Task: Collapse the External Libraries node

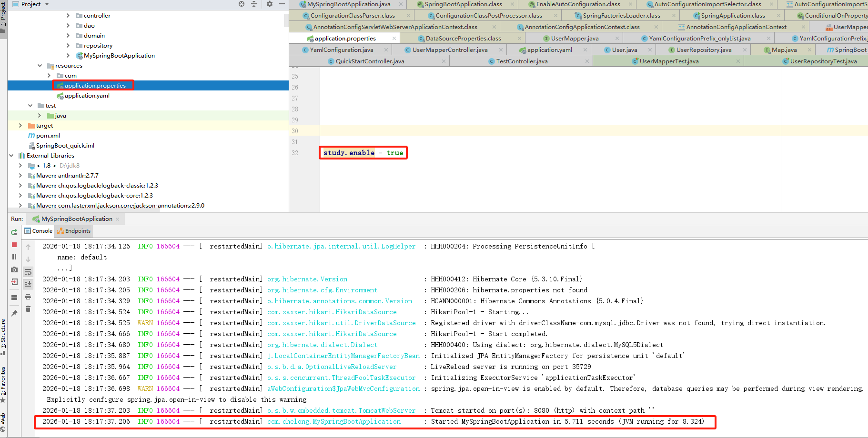Action: coord(11,156)
